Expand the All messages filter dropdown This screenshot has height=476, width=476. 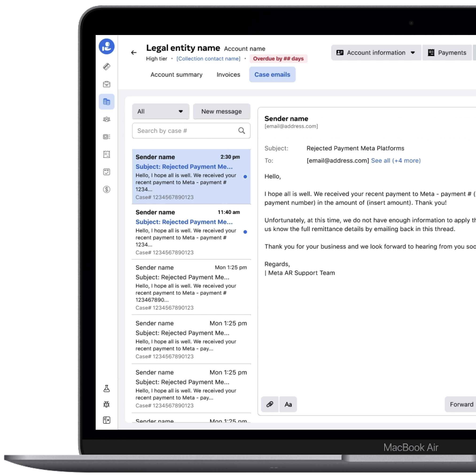pyautogui.click(x=160, y=111)
